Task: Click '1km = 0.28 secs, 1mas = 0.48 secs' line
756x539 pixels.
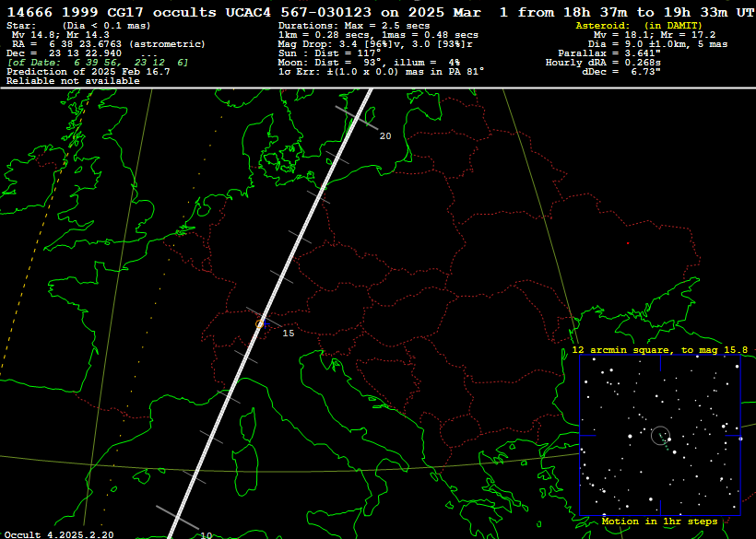Action: tap(378, 35)
